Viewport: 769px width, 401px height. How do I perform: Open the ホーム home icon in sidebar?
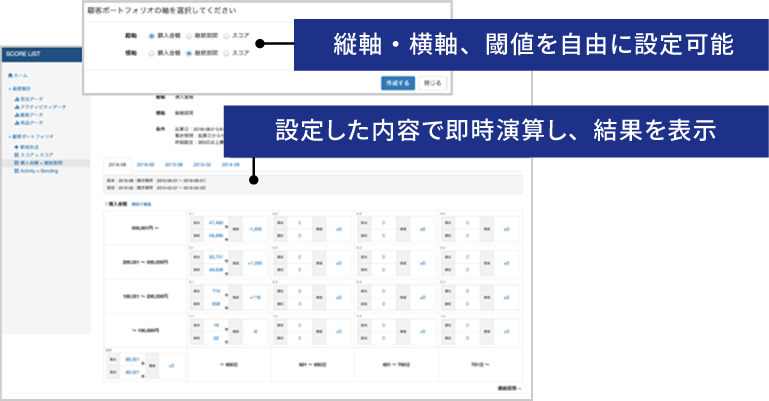(9, 76)
